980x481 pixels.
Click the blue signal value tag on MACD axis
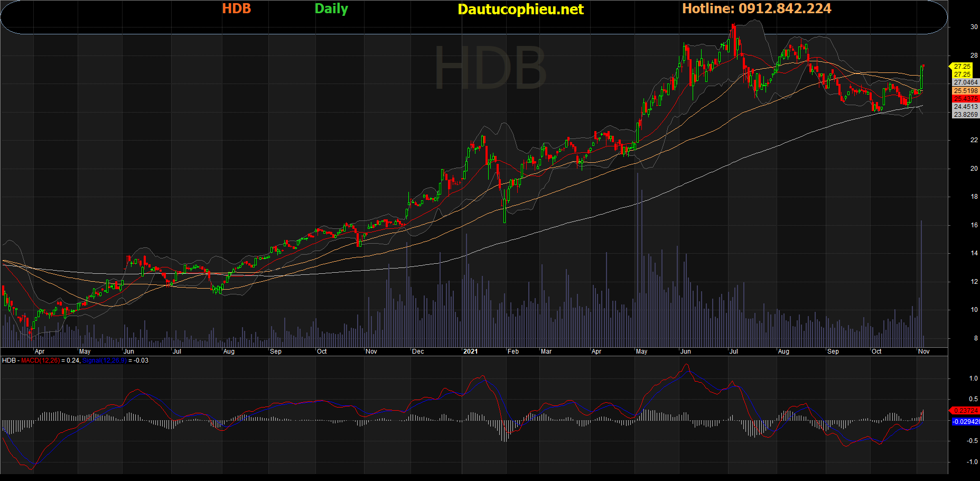coord(965,421)
